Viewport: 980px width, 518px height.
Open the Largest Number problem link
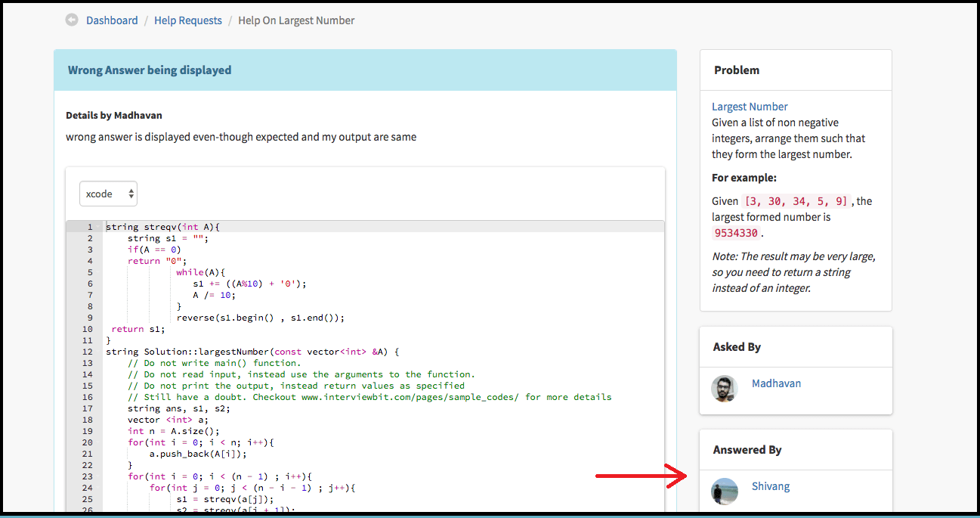coord(750,107)
